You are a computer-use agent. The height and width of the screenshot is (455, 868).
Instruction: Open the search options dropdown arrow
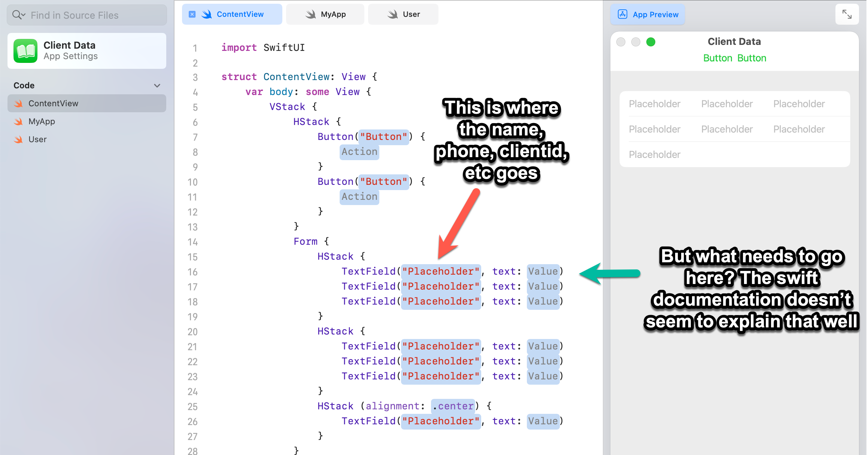24,15
